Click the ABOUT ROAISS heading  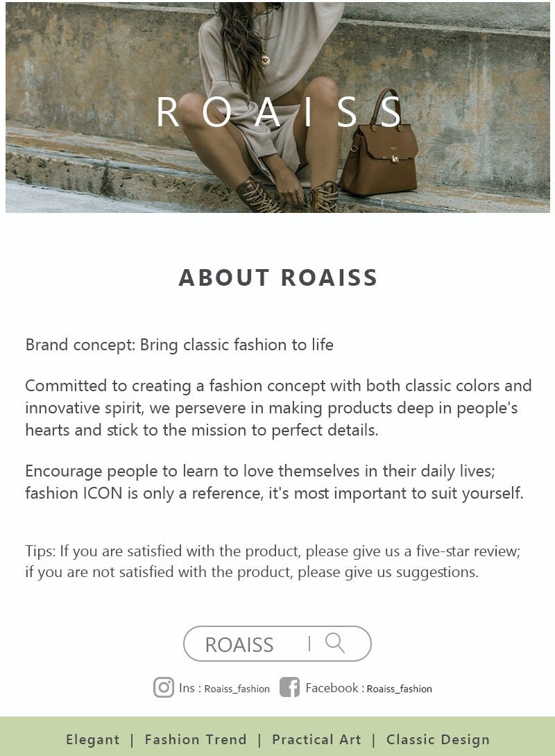tap(278, 277)
